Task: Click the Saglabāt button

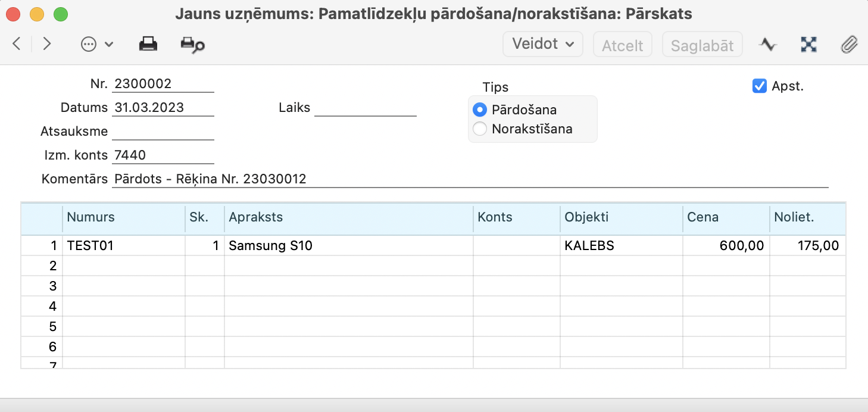Action: click(x=702, y=45)
